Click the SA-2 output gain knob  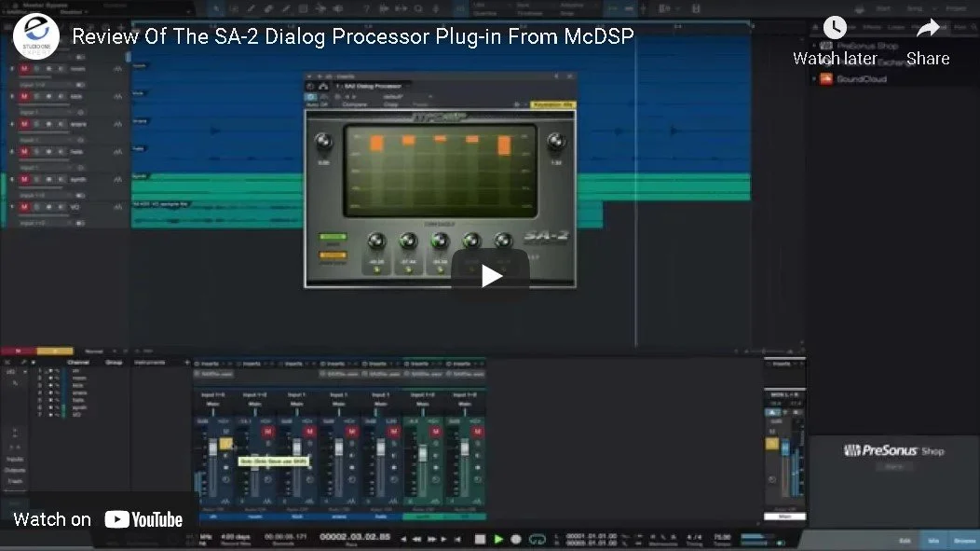point(555,142)
